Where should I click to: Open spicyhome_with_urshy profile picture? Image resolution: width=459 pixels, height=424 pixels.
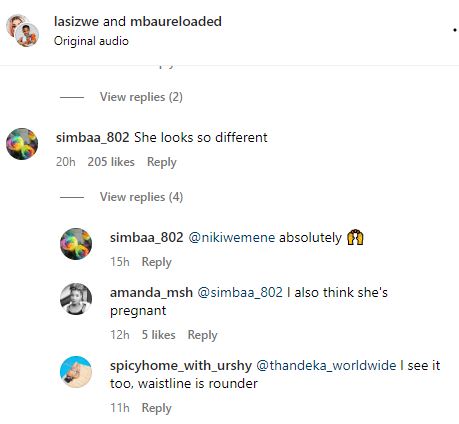coord(76,372)
